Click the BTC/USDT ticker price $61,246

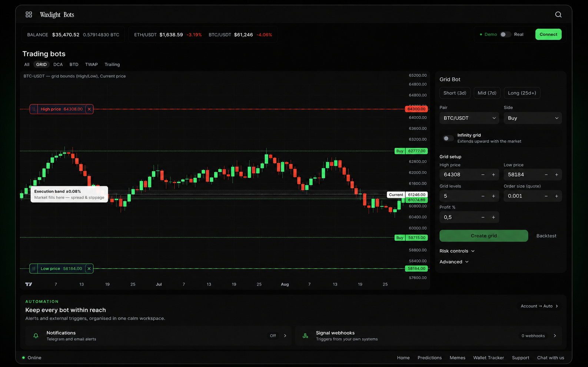(x=243, y=35)
